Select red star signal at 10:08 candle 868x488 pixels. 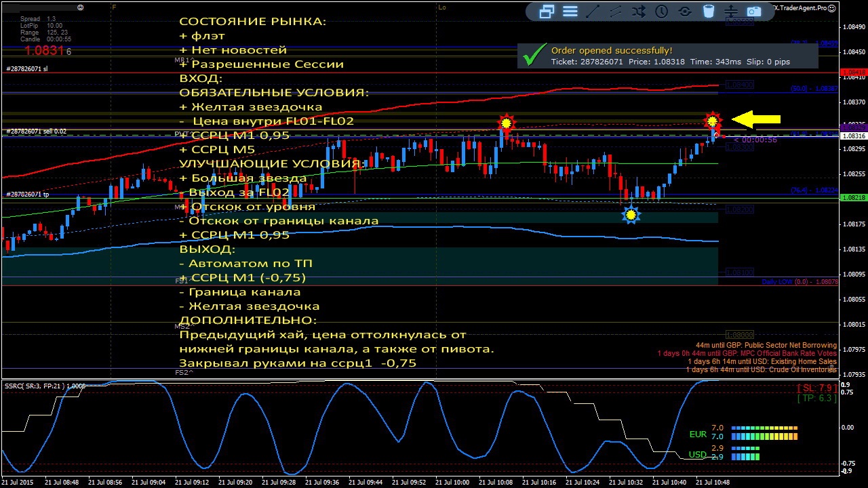coord(506,123)
